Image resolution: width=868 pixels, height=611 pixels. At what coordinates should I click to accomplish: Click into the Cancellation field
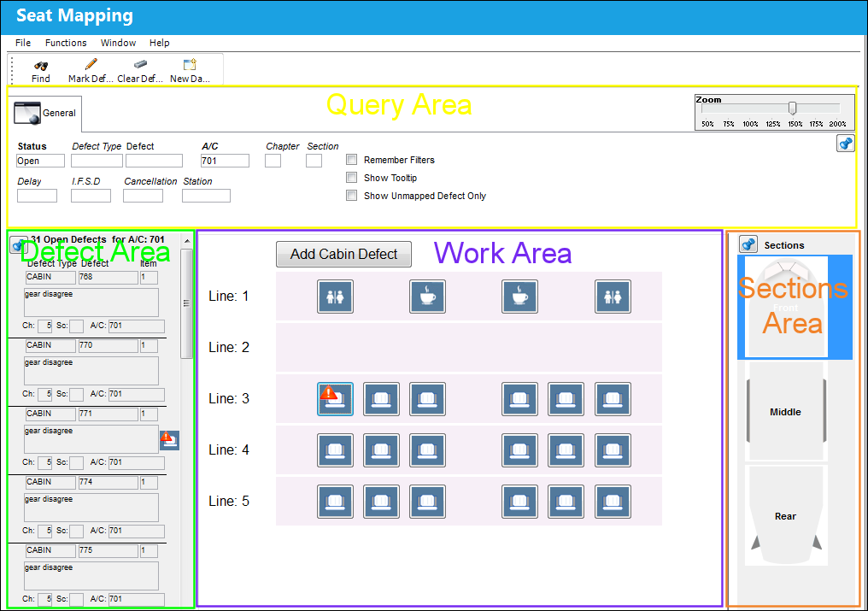143,196
